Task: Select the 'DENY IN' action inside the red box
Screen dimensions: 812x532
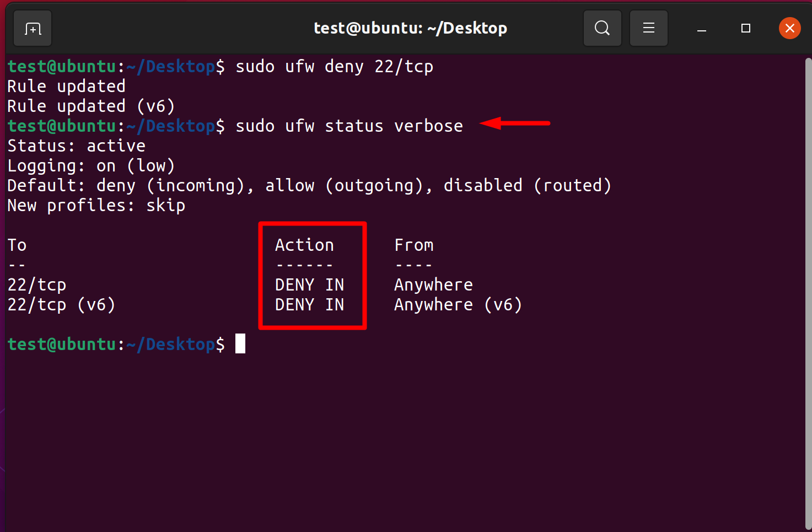Action: point(309,284)
